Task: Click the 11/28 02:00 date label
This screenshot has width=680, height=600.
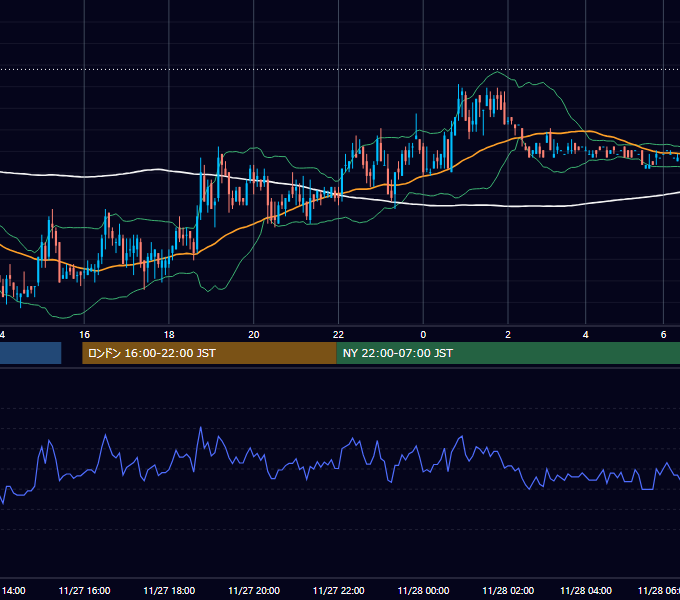Action: point(508,590)
